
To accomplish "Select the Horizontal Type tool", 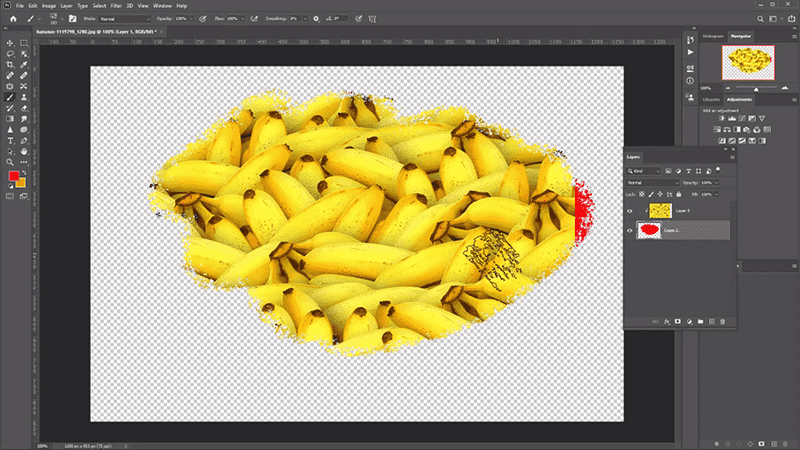I will pyautogui.click(x=10, y=141).
